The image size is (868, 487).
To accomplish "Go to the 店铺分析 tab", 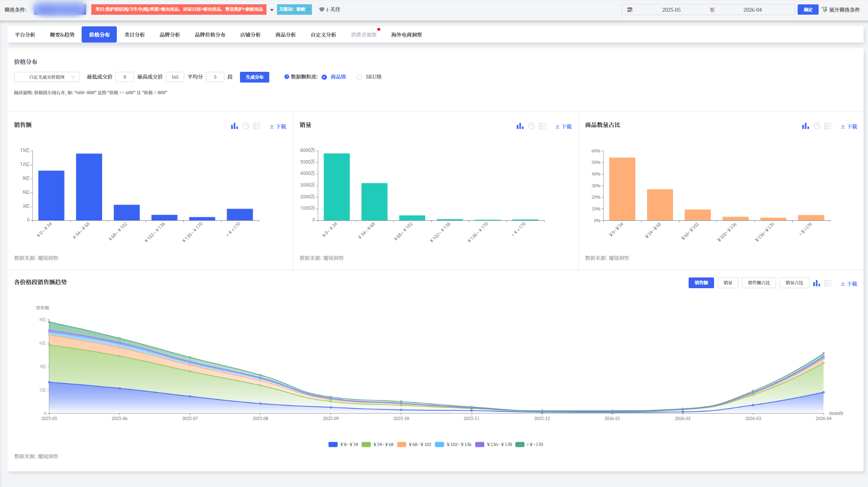I will [250, 35].
